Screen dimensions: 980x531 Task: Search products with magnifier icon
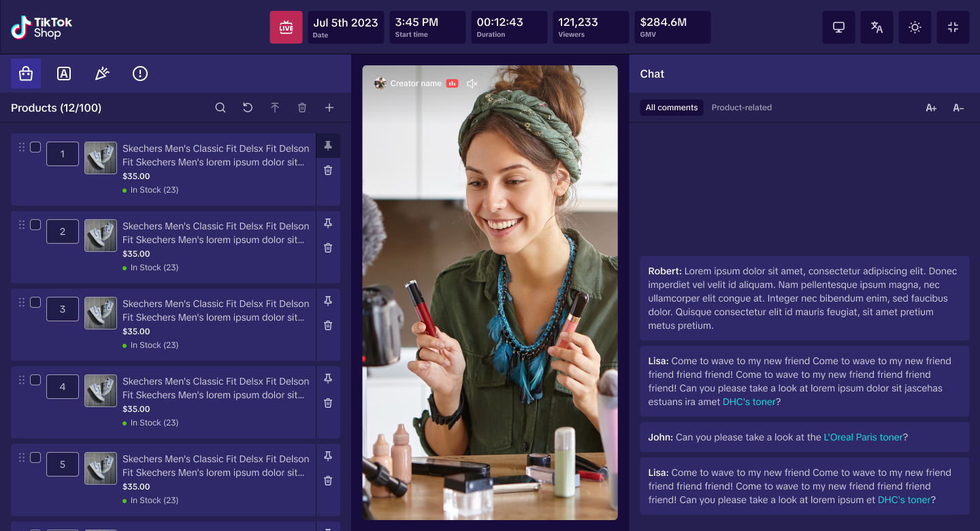[220, 108]
